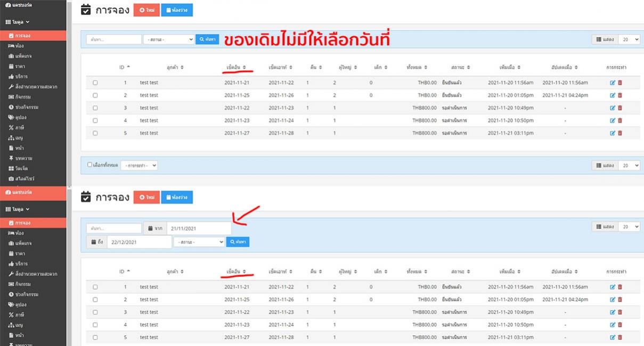Viewport: 644px width, 346px height.
Task: Click แสดง grid icon in upper filter bar
Action: (x=599, y=39)
